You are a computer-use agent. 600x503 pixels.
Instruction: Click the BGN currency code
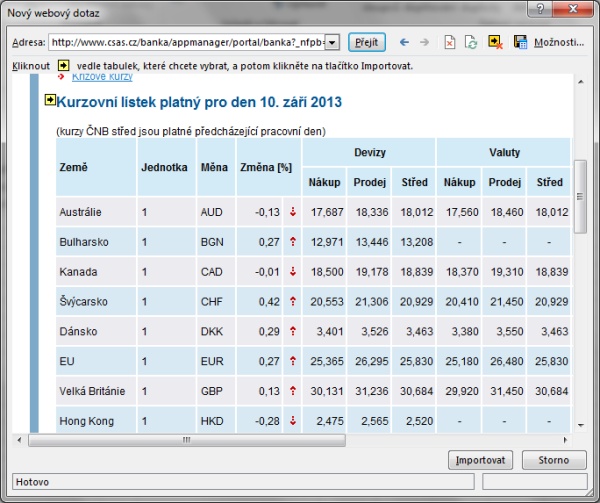(x=212, y=242)
